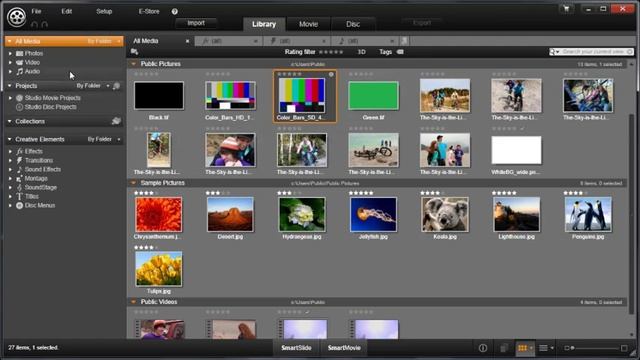Screen dimensions: 640x360
Task: Toggle star rating on Tulips.jpg
Action: pos(146,247)
